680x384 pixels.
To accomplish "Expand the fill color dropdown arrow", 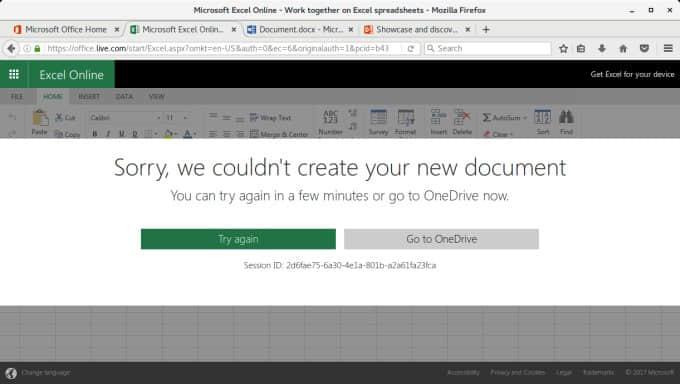I will pyautogui.click(x=176, y=134).
